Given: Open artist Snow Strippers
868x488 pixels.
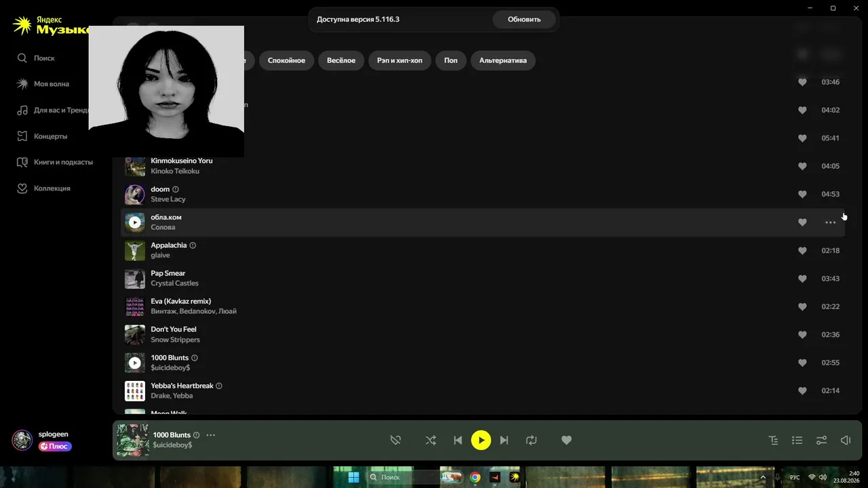Looking at the screenshot, I should pos(175,340).
